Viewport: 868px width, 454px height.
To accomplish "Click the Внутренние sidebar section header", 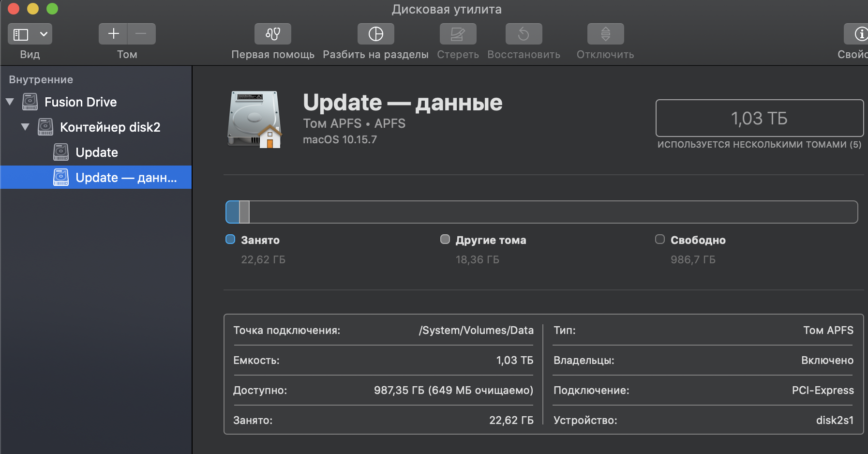I will coord(41,80).
